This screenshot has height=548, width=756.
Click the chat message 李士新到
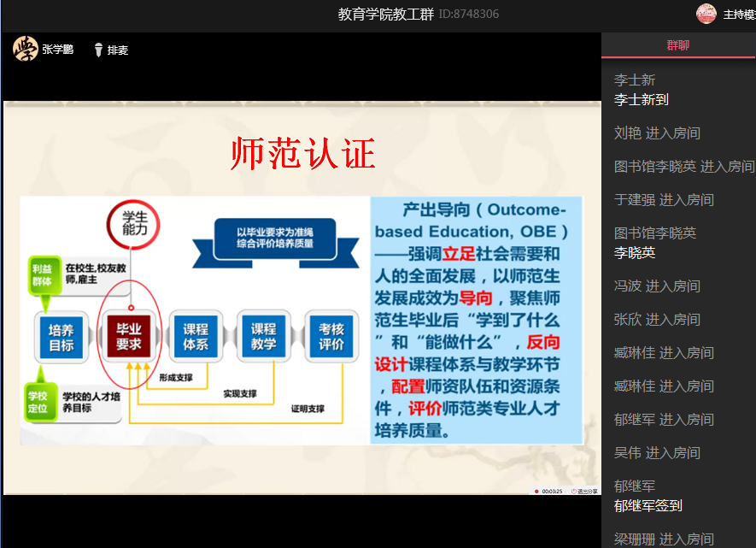tap(641, 100)
